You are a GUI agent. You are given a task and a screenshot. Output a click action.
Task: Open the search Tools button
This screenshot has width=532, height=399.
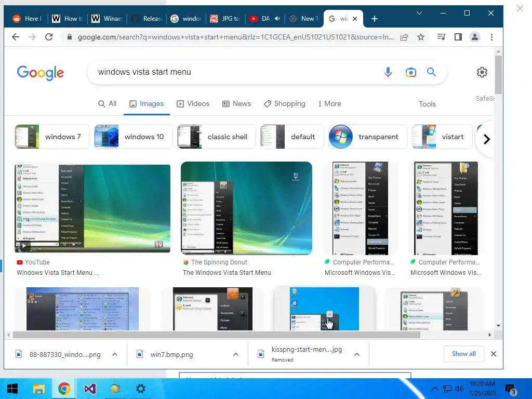[427, 104]
